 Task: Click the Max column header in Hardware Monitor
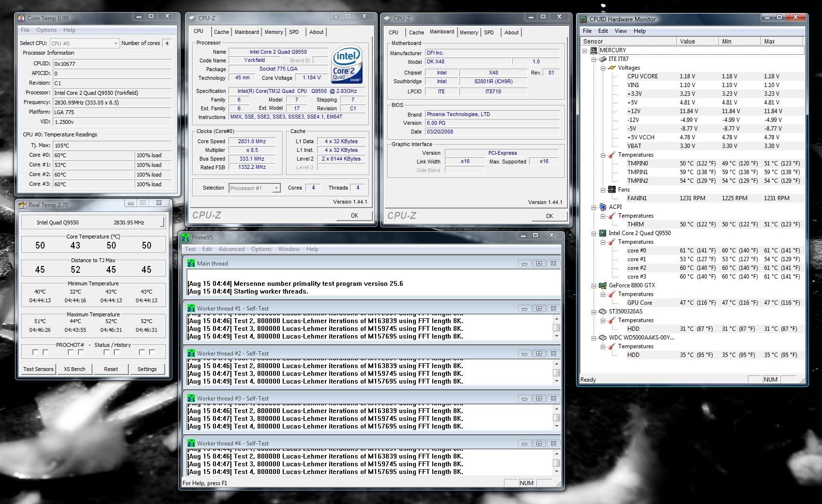pos(782,42)
